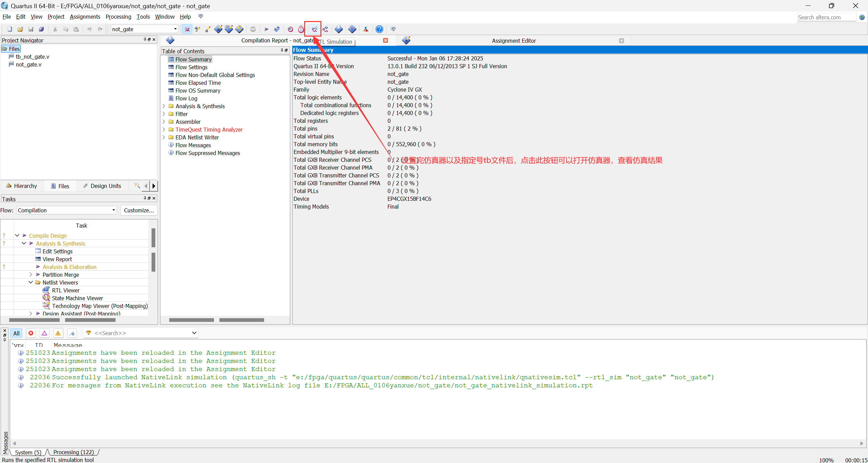The image size is (868, 463).
Task: Toggle the red error message filter
Action: coord(31,333)
